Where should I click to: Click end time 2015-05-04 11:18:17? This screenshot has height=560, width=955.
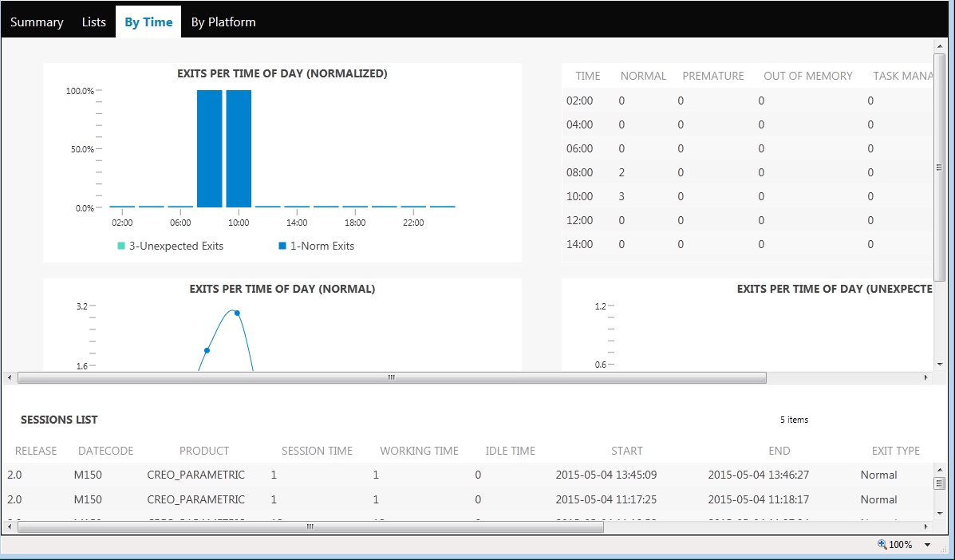click(758, 499)
